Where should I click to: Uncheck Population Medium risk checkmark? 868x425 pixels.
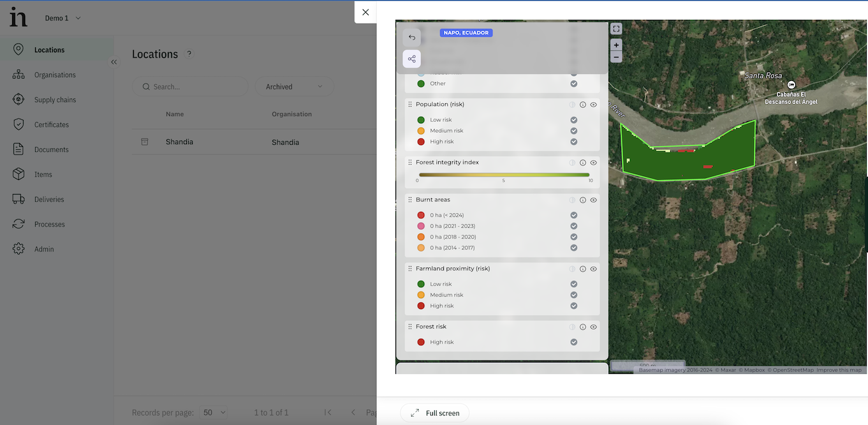tap(574, 131)
